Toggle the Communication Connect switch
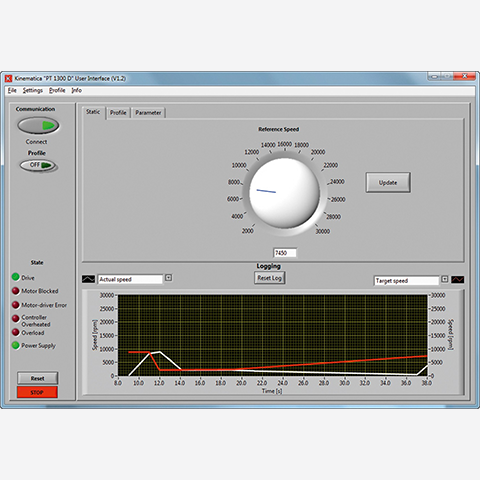The width and height of the screenshot is (480, 480). tap(38, 126)
